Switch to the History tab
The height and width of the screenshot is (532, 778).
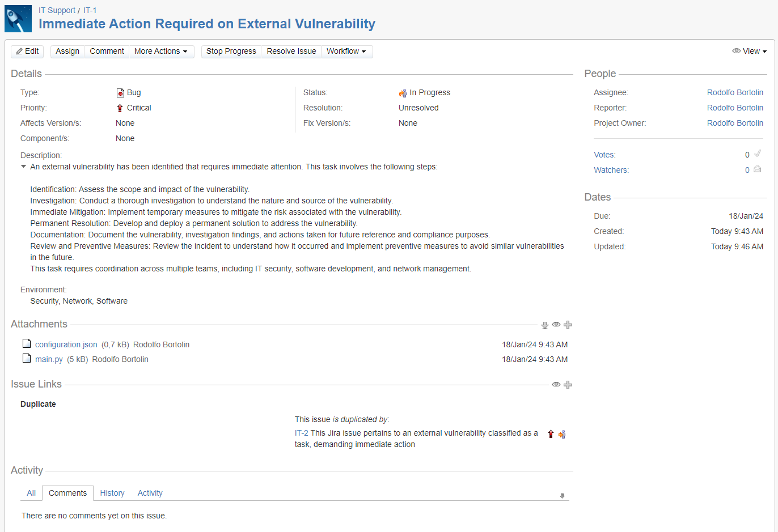pyautogui.click(x=112, y=493)
